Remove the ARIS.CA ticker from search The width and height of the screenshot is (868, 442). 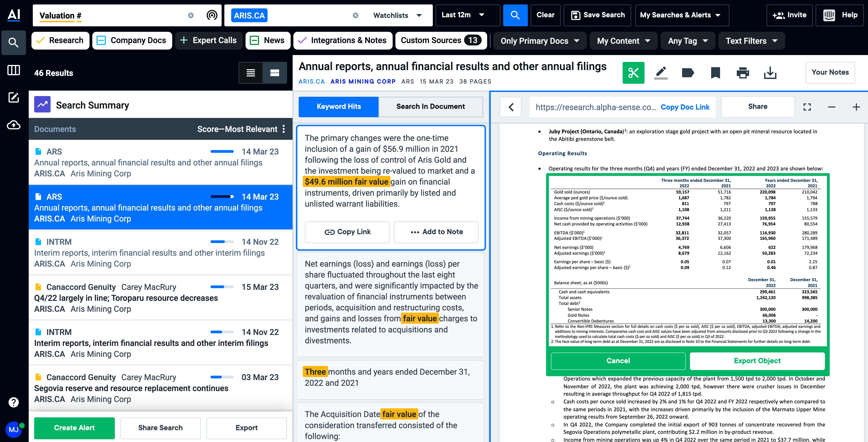tap(356, 16)
